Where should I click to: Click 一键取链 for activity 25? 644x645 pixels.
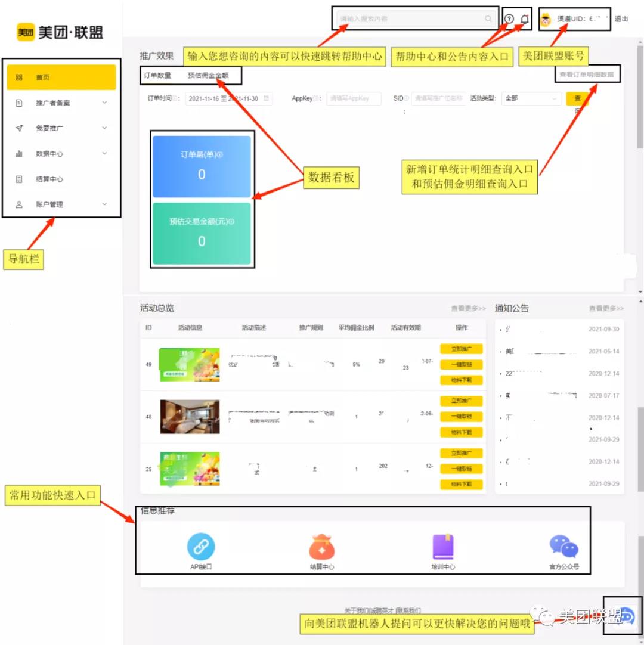[x=462, y=469]
